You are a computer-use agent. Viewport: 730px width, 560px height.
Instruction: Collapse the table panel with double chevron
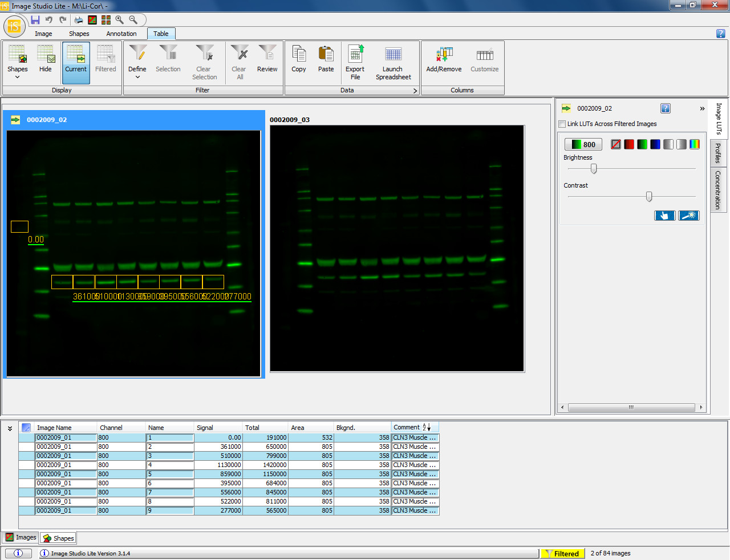pos(10,428)
